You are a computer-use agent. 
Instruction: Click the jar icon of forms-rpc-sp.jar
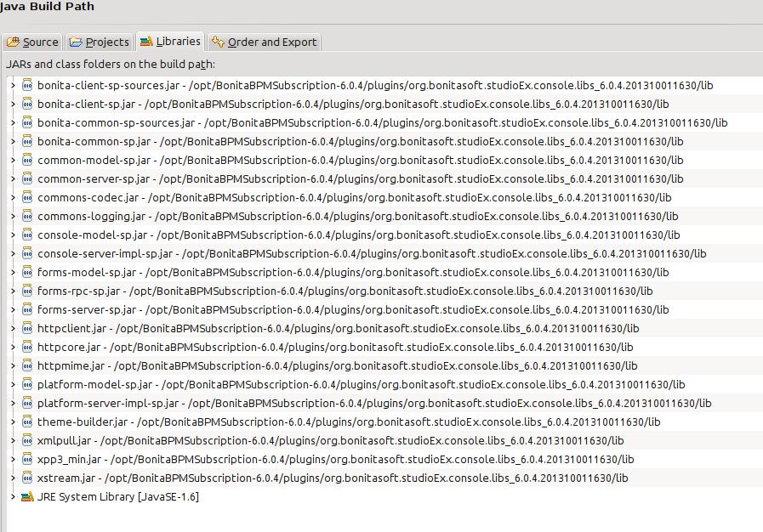(x=27, y=291)
